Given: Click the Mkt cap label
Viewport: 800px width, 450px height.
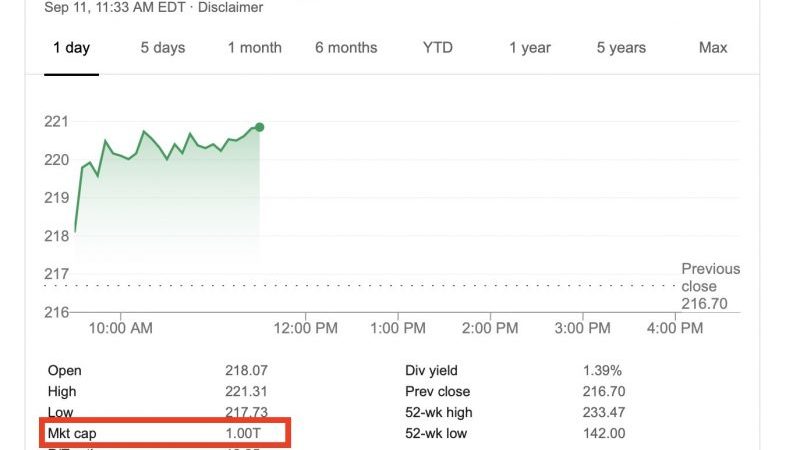Looking at the screenshot, I should [71, 433].
